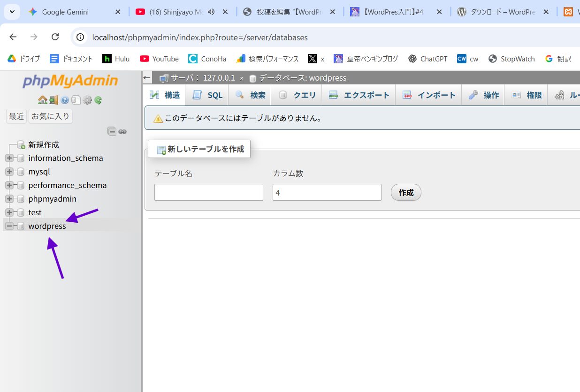
Task: Toggle the link with main panel icon
Action: (122, 131)
